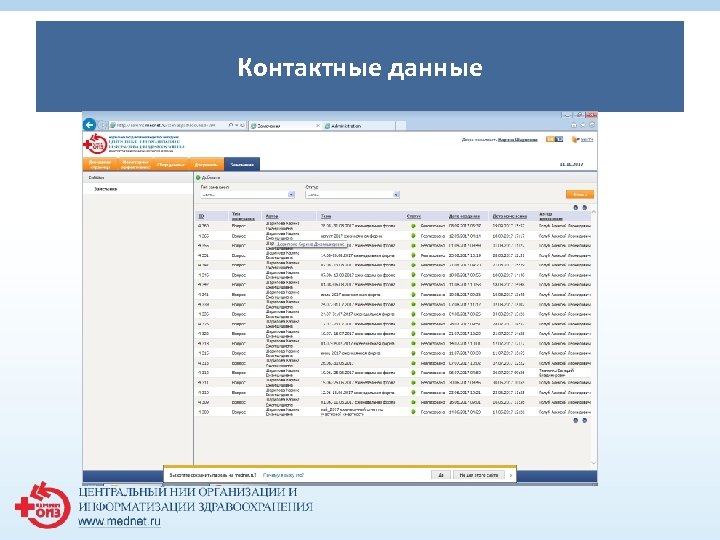Click green status dot in июль 2017 row
This screenshot has width=720, height=540.
coord(413,294)
